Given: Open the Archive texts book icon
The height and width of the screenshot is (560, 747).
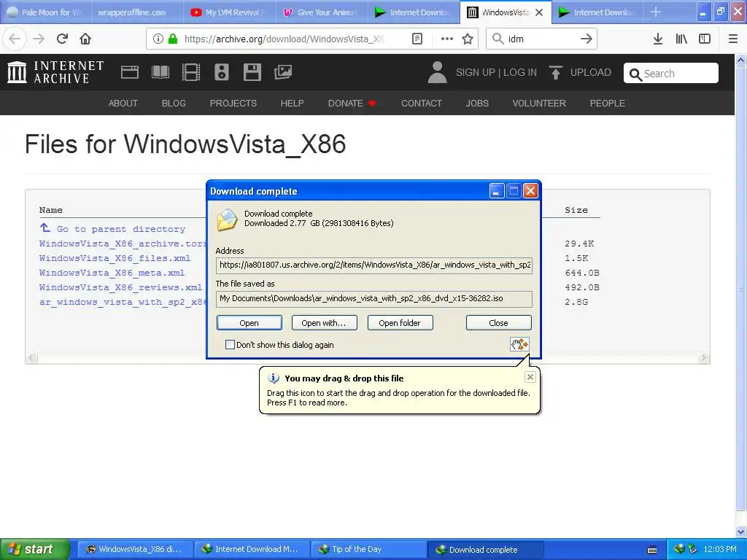Looking at the screenshot, I should (160, 72).
